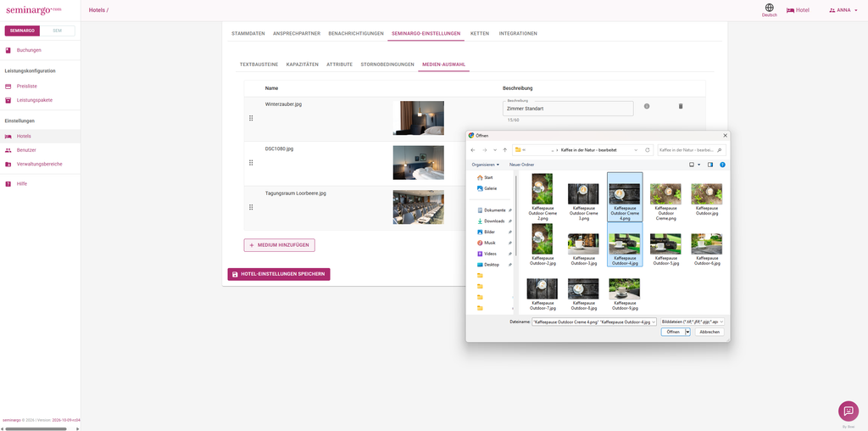
Task: Switch to the Stammdaten tab
Action: tap(248, 34)
